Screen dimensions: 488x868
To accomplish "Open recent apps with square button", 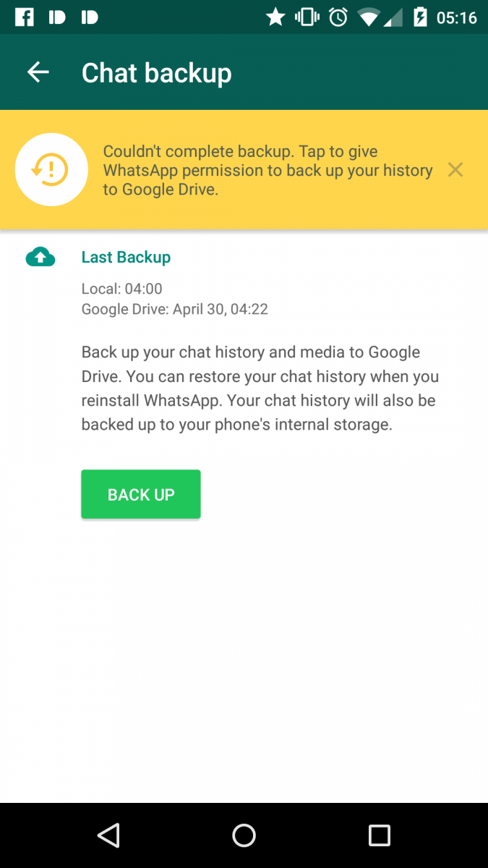I will coord(379,835).
